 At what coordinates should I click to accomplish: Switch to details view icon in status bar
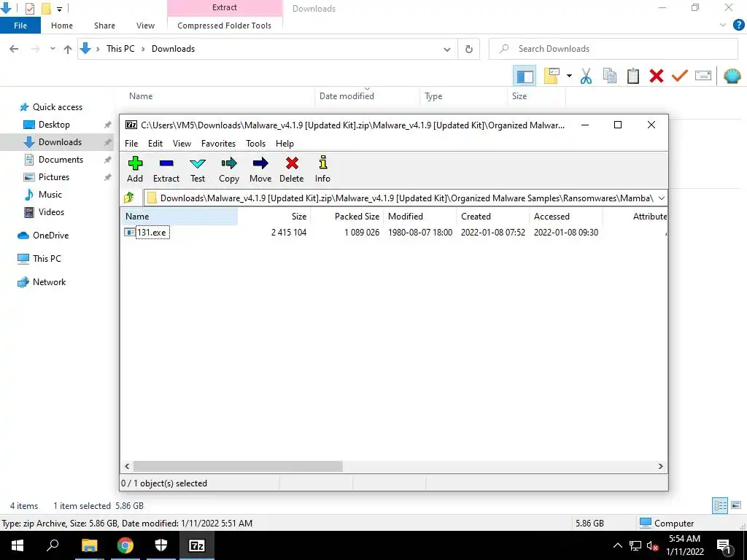click(720, 505)
